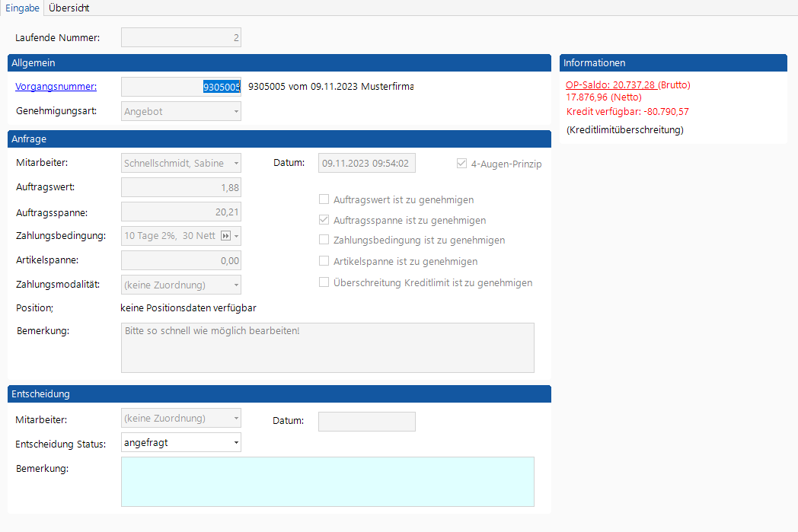Tick 'Zahlungsbedingung ist zu genehmigen'

click(324, 241)
